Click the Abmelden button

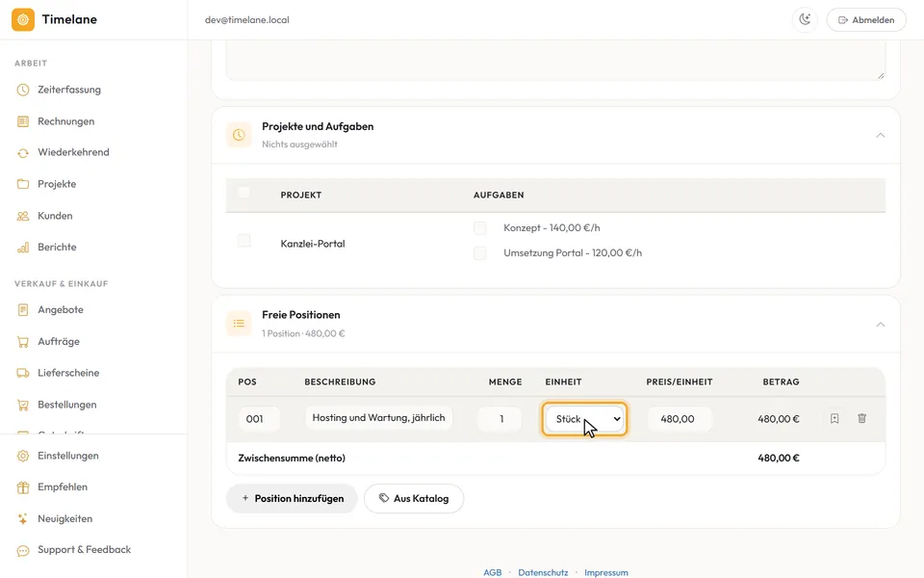(866, 19)
